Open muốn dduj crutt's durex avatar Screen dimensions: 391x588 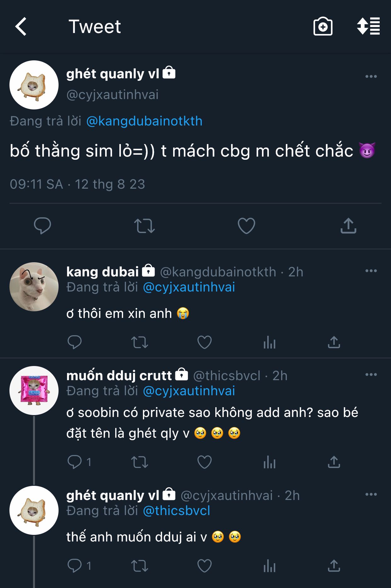(34, 391)
